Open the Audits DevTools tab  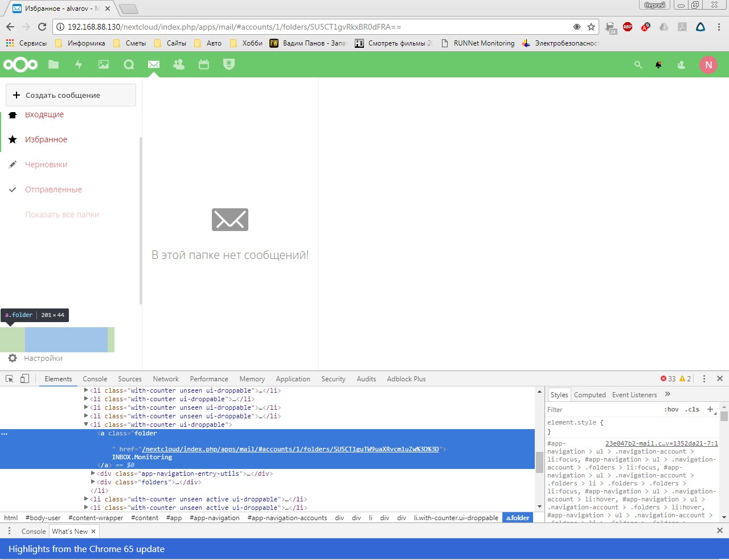pos(366,379)
